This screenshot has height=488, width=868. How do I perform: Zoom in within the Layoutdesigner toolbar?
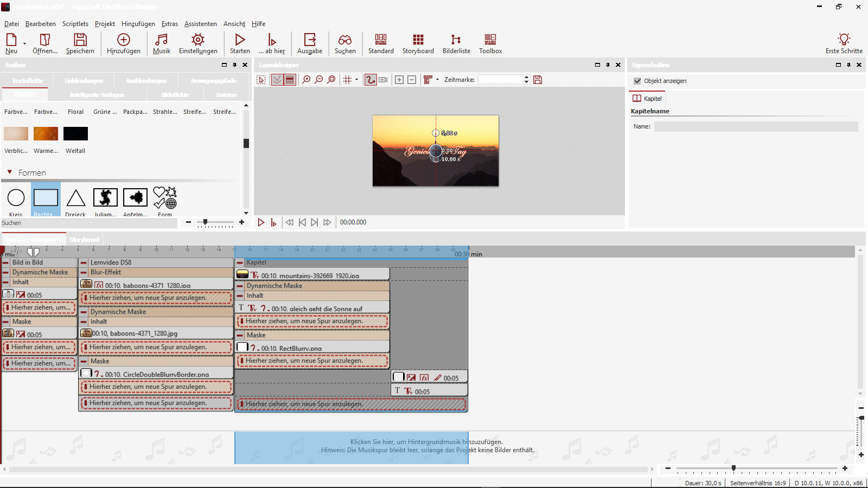pyautogui.click(x=307, y=80)
